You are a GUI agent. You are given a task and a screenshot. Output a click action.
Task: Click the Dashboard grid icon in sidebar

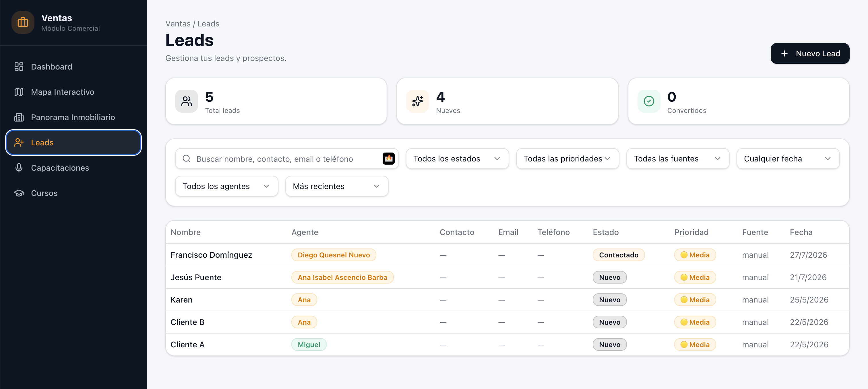[19, 67]
